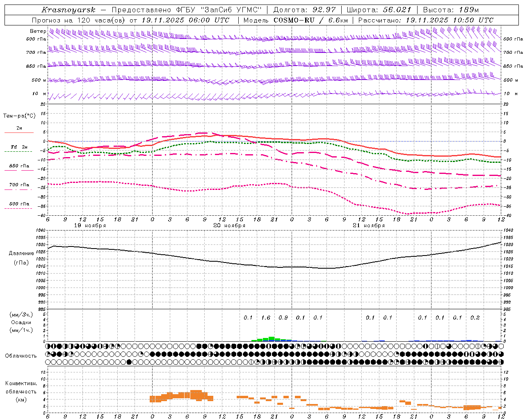
Task: Click the Тем-ра(°C) panel label
Action: point(19,116)
